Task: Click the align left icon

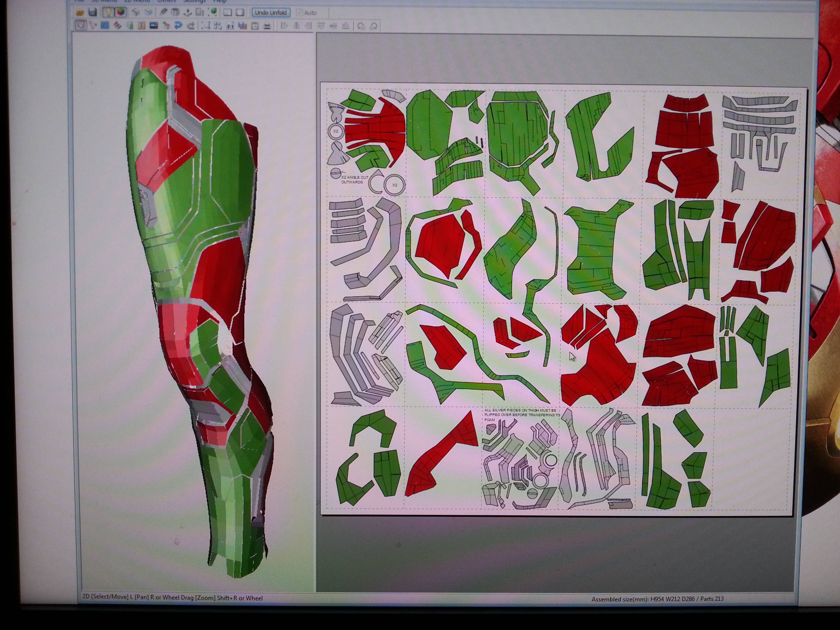Action: coord(284,26)
